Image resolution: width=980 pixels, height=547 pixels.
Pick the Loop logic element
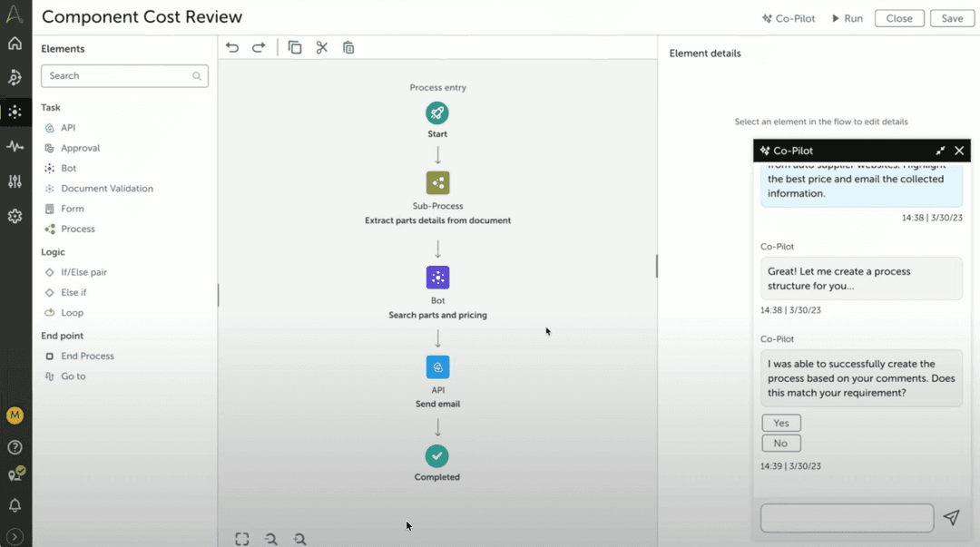point(64,313)
